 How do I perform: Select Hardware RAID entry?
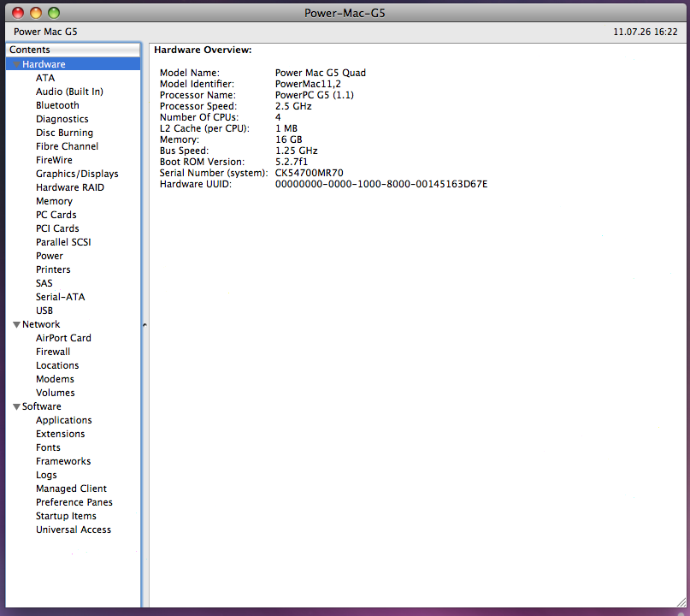point(70,187)
